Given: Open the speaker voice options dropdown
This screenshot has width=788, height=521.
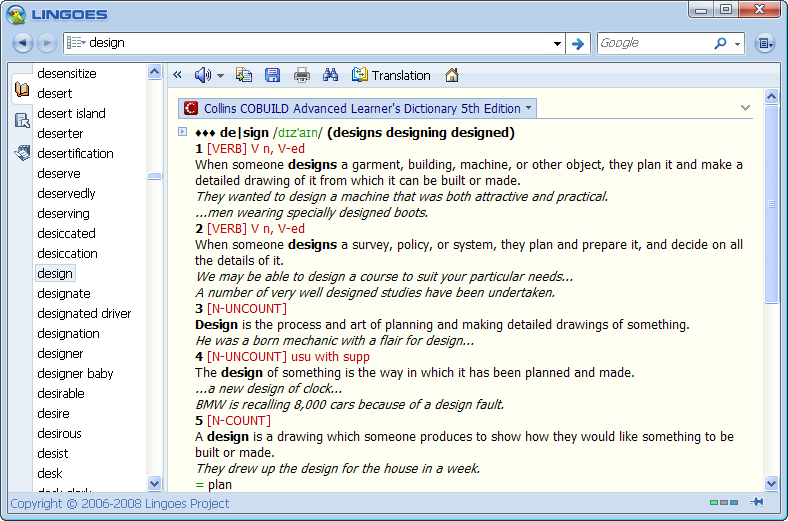Looking at the screenshot, I should pos(220,76).
